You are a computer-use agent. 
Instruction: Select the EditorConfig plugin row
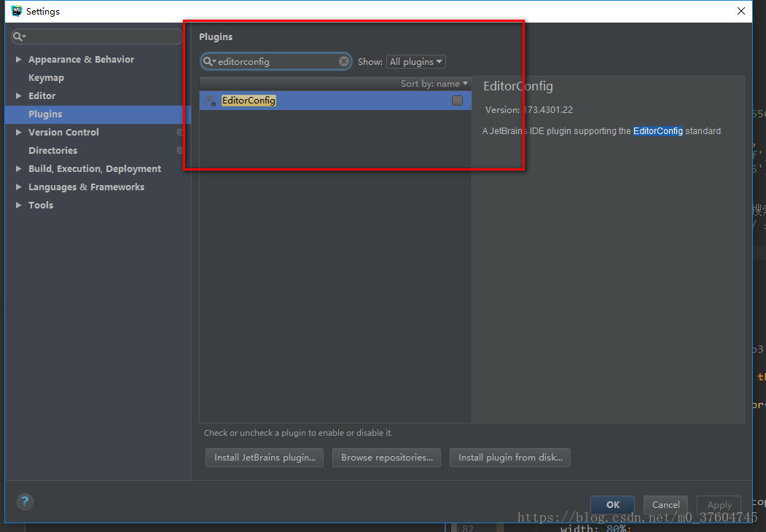[x=335, y=101]
